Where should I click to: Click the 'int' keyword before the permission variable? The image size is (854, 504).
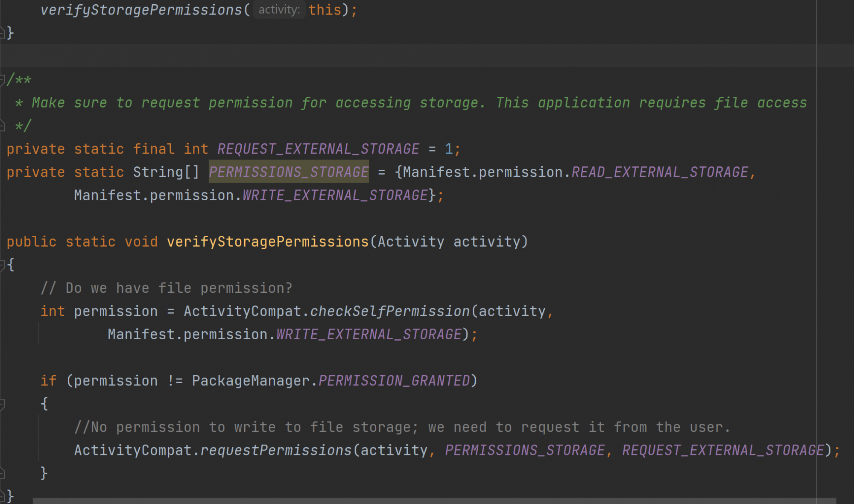point(53,311)
